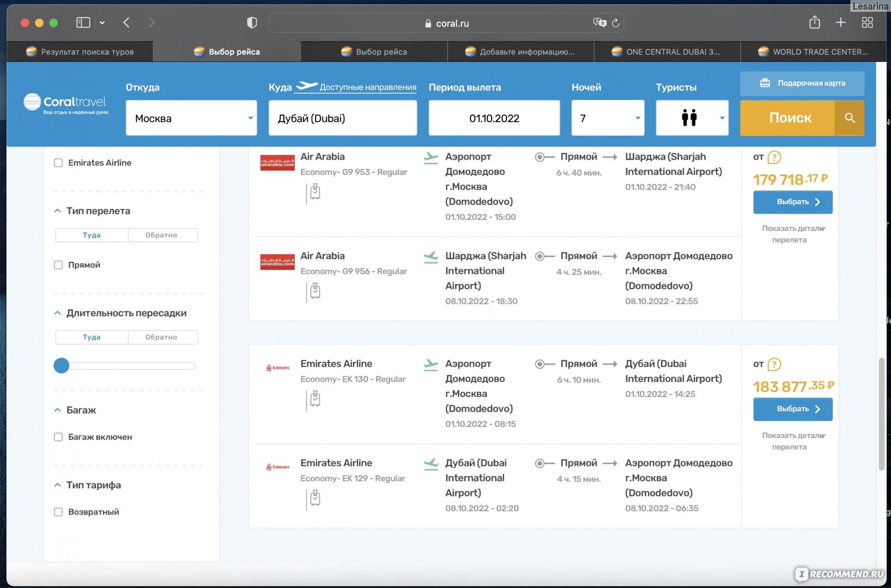Switch to ONE CENTRAL DUBAI tab
This screenshot has width=891, height=588.
point(667,51)
